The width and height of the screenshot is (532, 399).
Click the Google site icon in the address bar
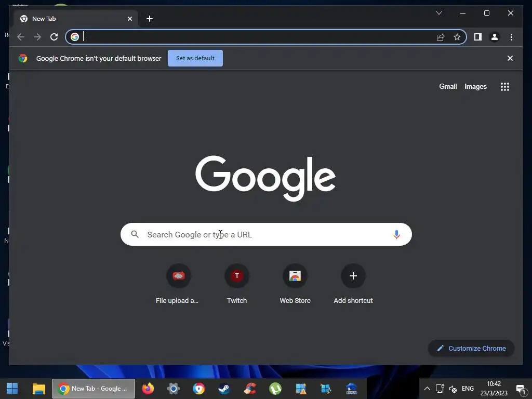tap(75, 37)
